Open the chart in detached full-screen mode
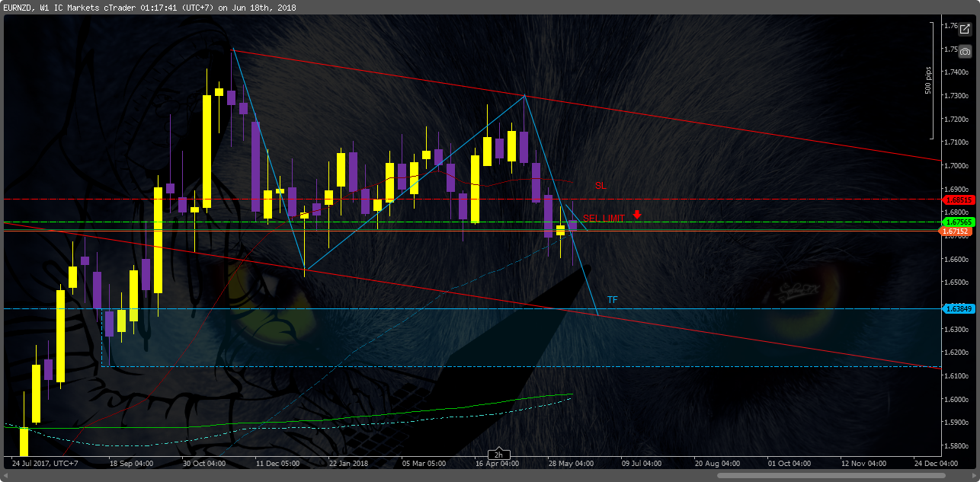The height and width of the screenshot is (482, 980). (965, 29)
